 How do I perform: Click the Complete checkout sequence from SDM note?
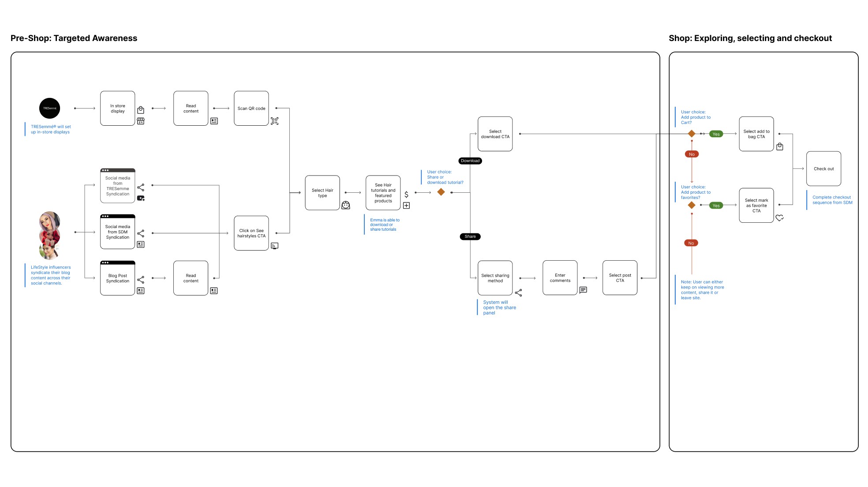pyautogui.click(x=832, y=200)
